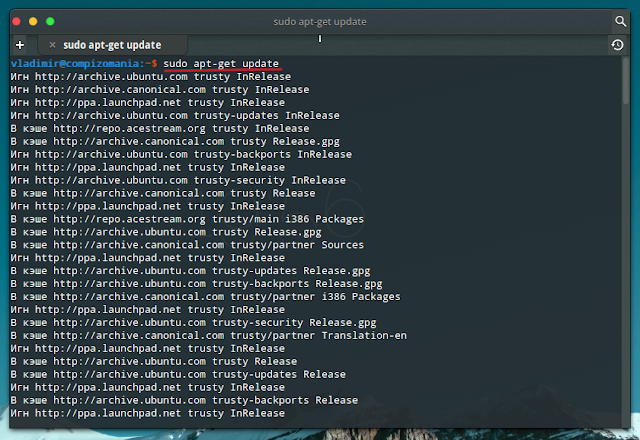Click the 'trusty-backports InRelease' line
This screenshot has height=440, width=640.
(181, 154)
